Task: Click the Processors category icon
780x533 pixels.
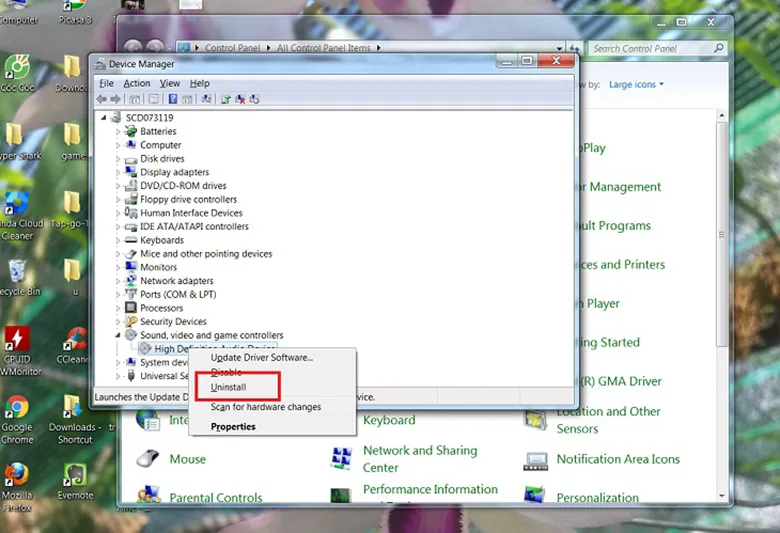Action: 131,308
